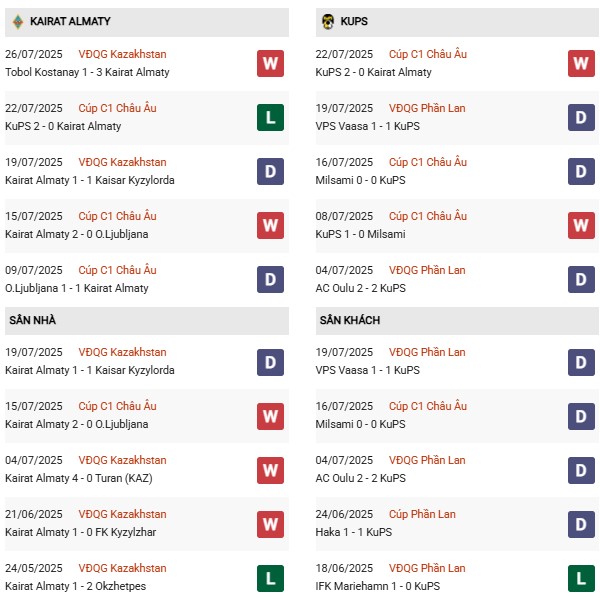600x597 pixels.
Task: Click O.Ljubljana 1 - 1 Kairat Almaty result
Action: [x=77, y=288]
